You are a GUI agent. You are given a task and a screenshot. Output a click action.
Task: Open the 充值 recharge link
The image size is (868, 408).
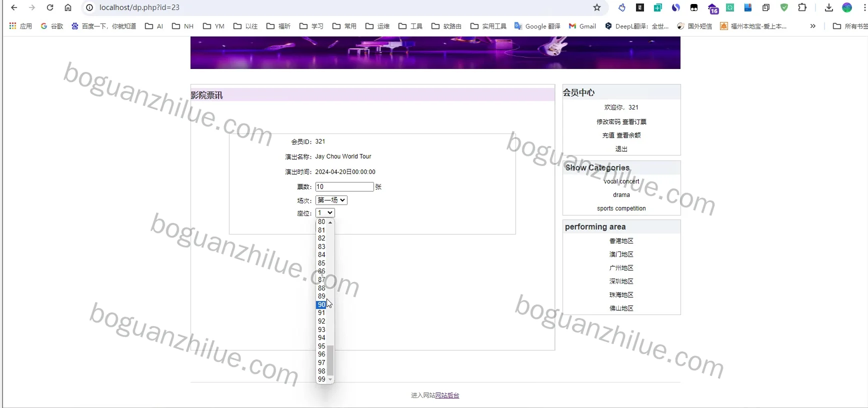pyautogui.click(x=608, y=135)
